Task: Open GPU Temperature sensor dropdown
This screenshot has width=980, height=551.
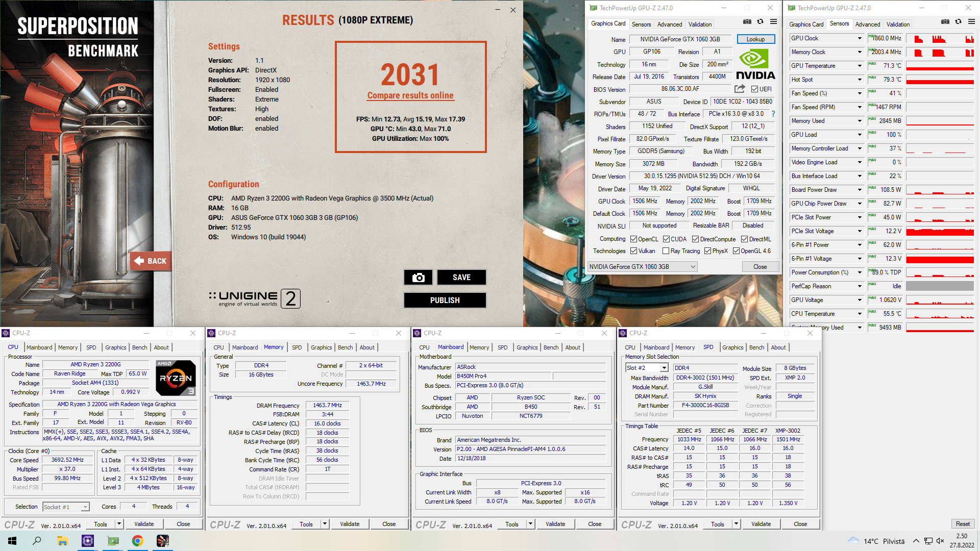Action: click(860, 66)
